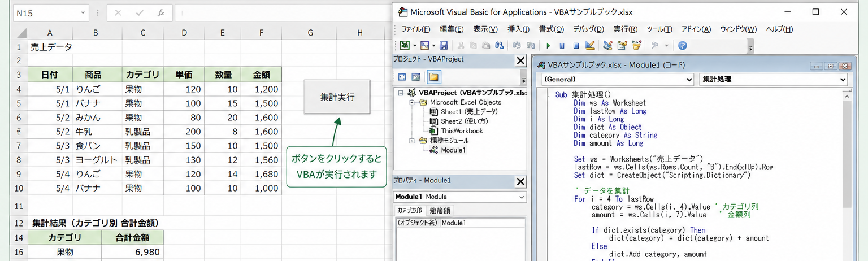Click the 集計実行 button on the Excel sheet
The height and width of the screenshot is (261, 868).
pos(337,97)
